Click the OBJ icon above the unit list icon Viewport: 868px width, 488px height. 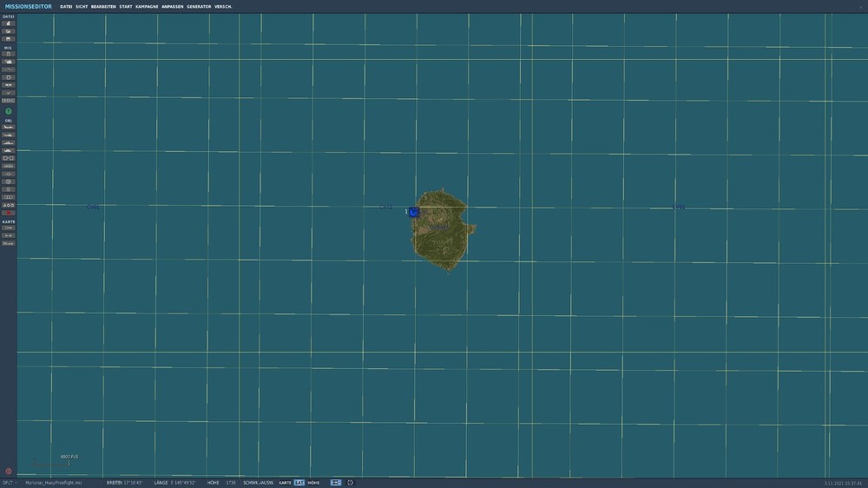pos(9,197)
